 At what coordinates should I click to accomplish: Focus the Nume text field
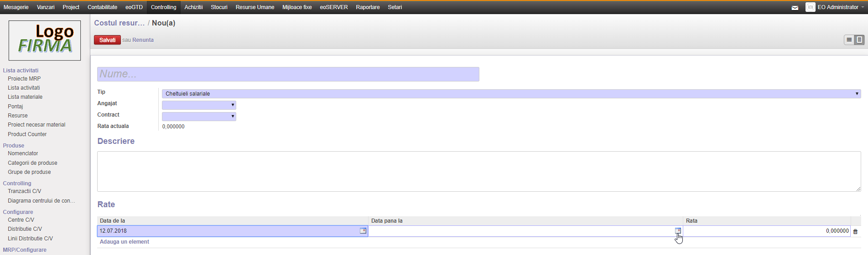click(288, 74)
